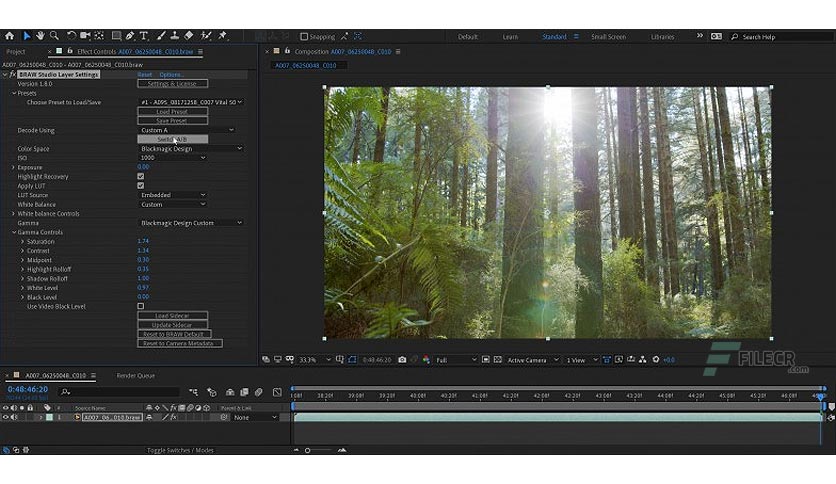Toggle the lock on Composition panel
The image size is (836, 484).
(287, 51)
